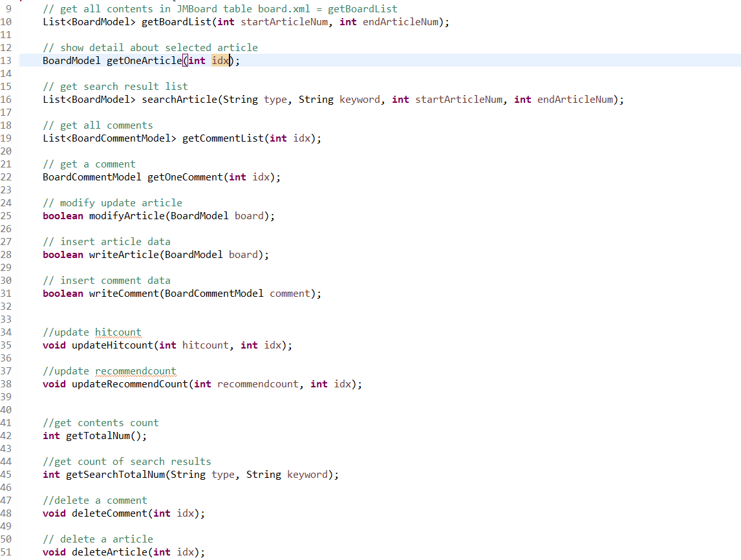
Task: Click the boolean keyword on line 28
Action: [63, 255]
